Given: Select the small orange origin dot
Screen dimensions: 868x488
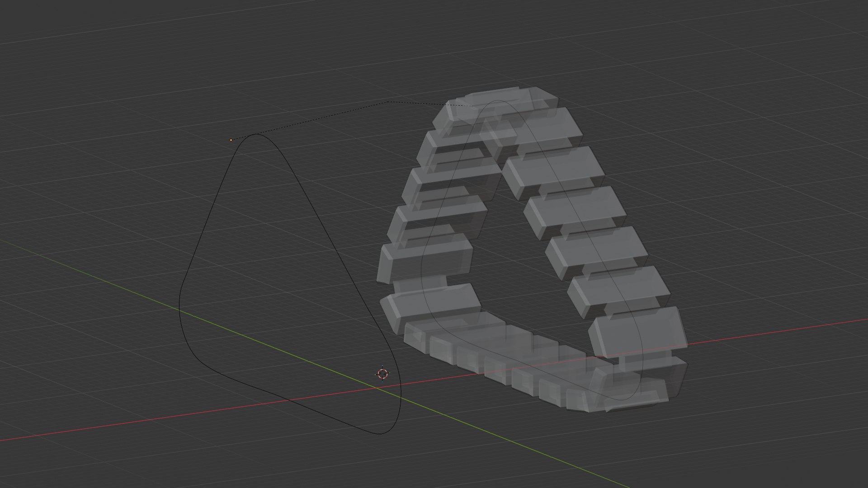Looking at the screenshot, I should 231,140.
